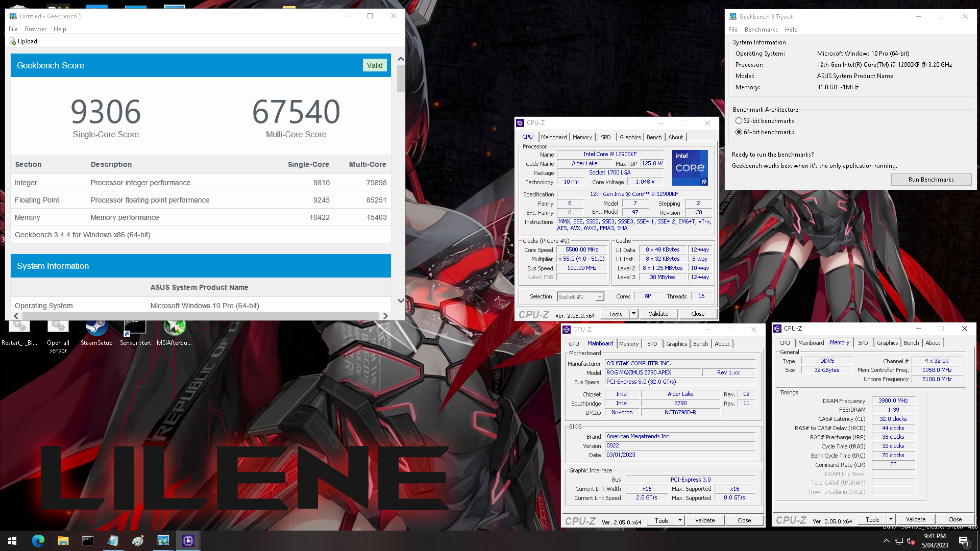This screenshot has width=980, height=551.
Task: Switch to the CPU-Z taskbar icon
Action: [x=188, y=541]
